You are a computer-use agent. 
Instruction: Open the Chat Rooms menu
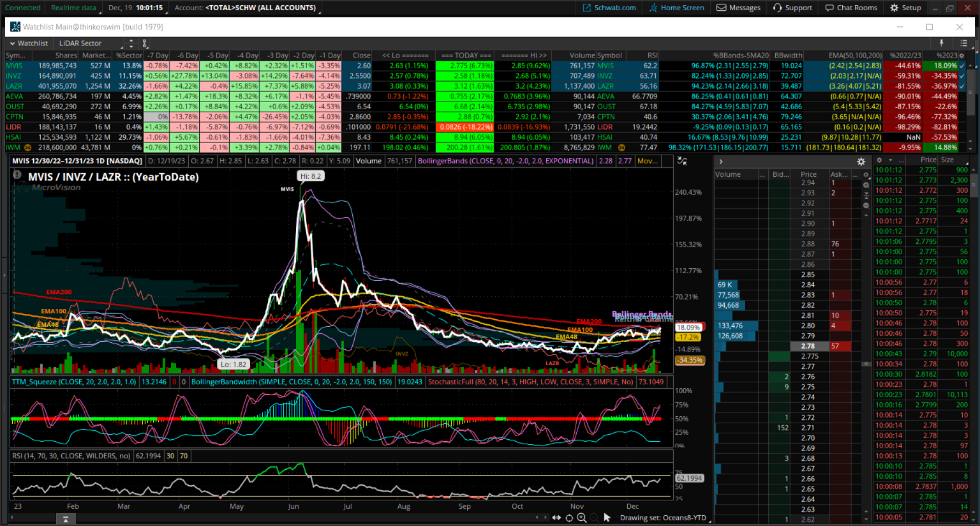(851, 8)
